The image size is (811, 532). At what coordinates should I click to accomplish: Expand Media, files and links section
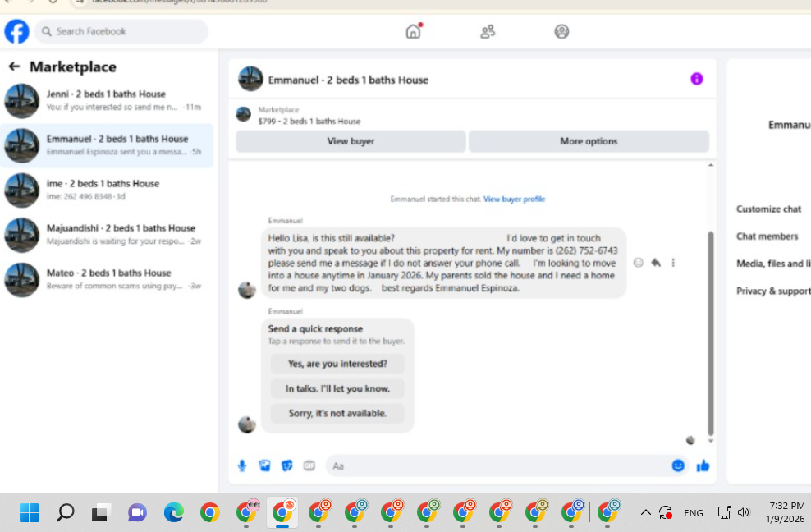point(773,264)
